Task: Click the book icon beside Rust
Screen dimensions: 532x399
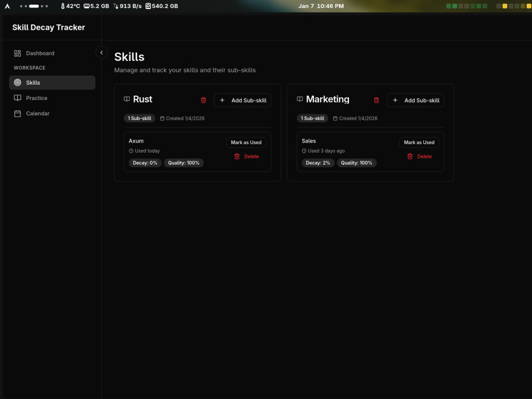Action: (x=127, y=99)
